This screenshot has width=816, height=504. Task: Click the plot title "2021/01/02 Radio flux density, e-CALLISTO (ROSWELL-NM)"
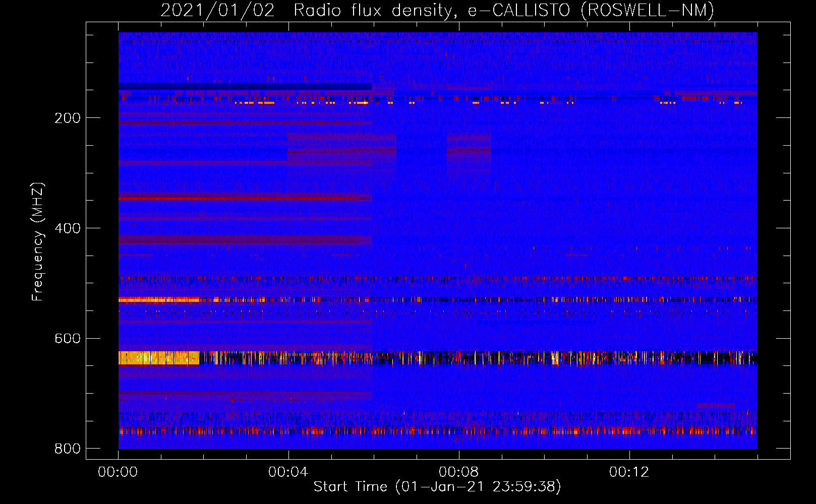(437, 10)
